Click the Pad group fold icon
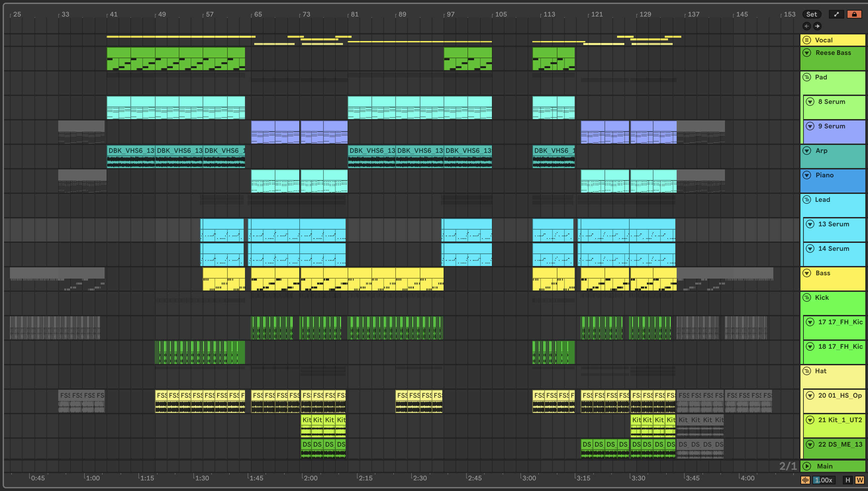The width and height of the screenshot is (868, 491). point(807,77)
